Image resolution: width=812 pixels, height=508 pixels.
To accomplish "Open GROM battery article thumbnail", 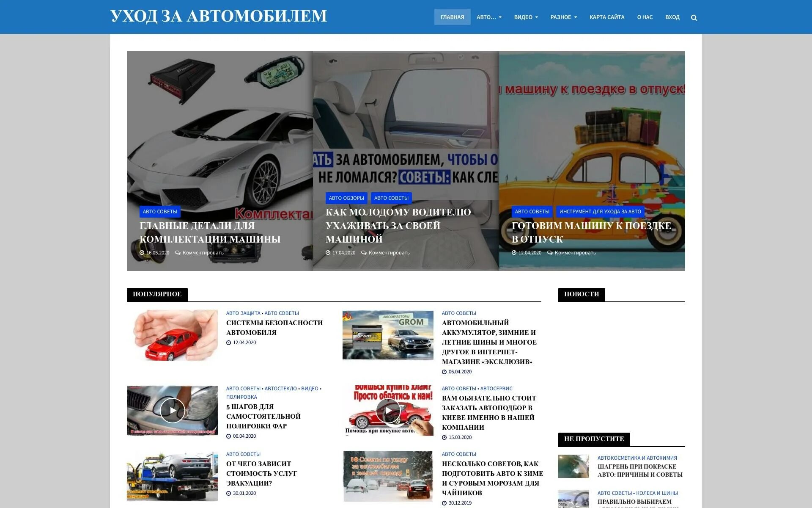I will (388, 335).
